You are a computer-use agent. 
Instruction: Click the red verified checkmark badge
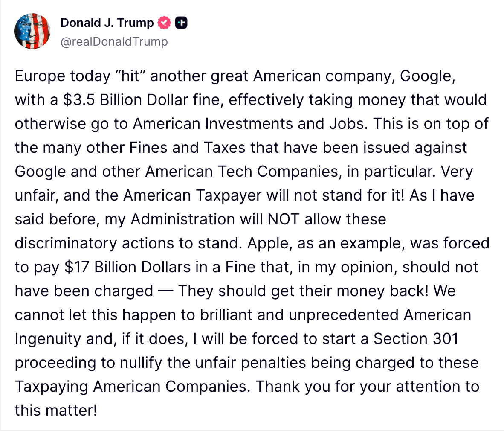[164, 23]
